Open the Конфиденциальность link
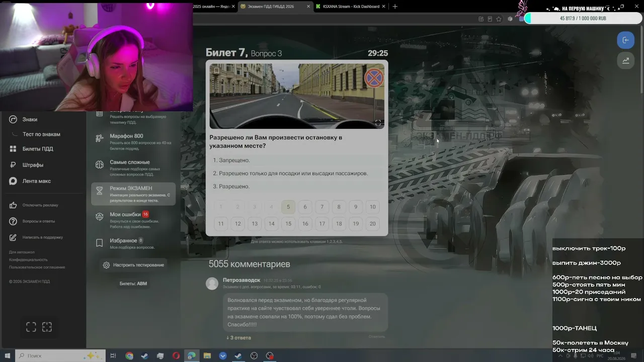The image size is (644, 362). click(x=28, y=259)
